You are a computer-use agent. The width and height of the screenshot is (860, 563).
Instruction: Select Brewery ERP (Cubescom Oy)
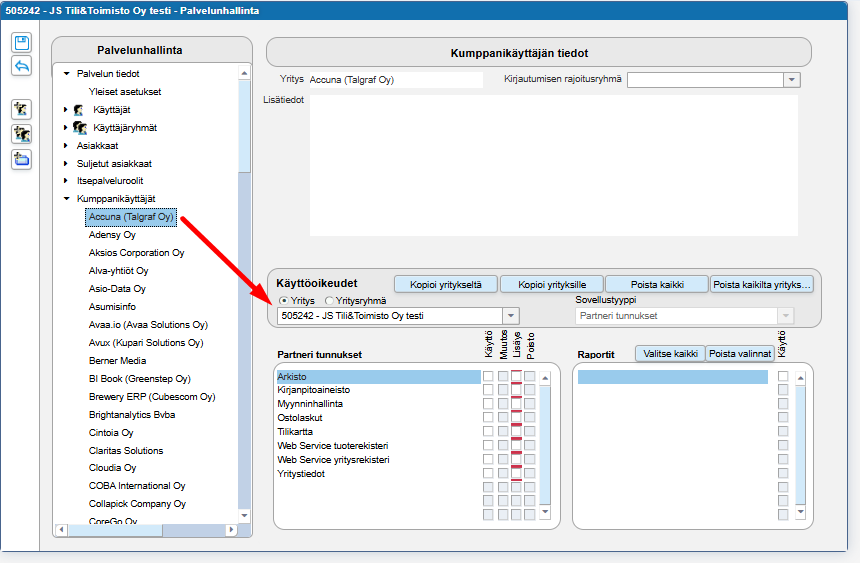pyautogui.click(x=152, y=397)
